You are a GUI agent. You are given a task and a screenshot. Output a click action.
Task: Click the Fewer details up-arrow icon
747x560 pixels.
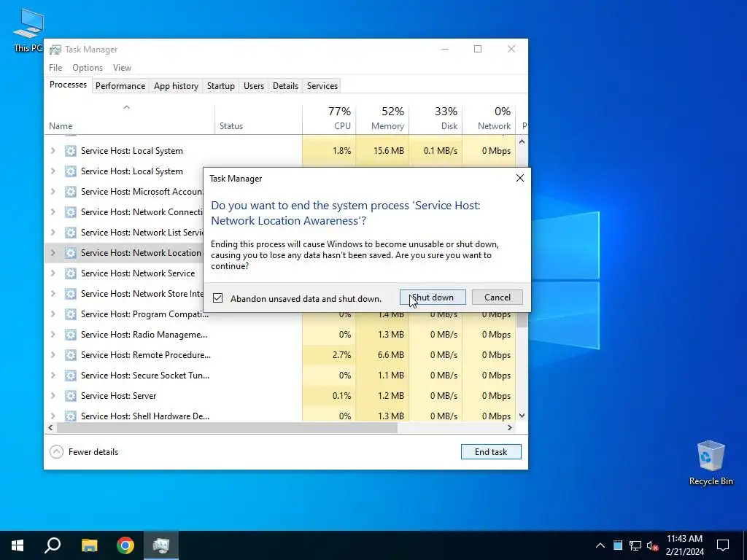pyautogui.click(x=56, y=451)
